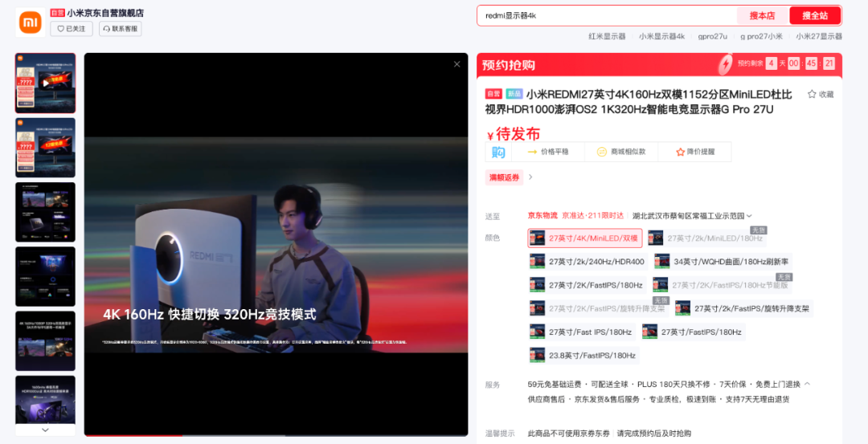
Task: Open 商城相似款 similar products item
Action: click(x=621, y=152)
